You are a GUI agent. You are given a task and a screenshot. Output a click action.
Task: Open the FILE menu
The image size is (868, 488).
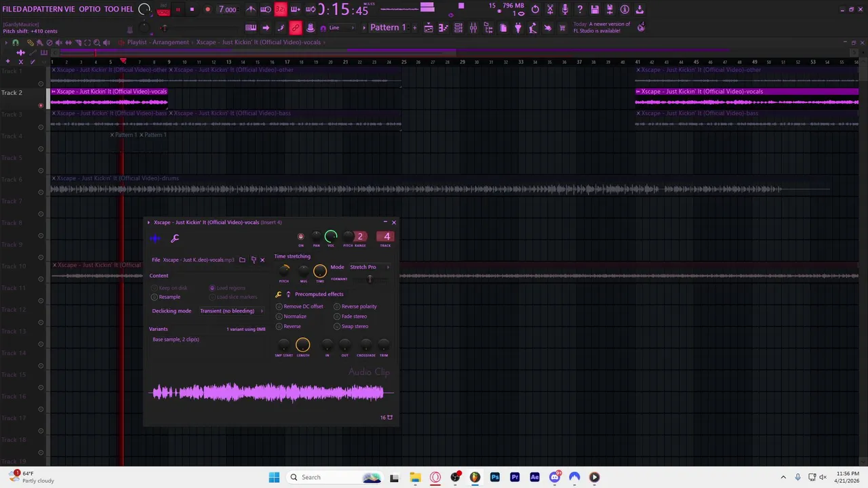pyautogui.click(x=12, y=9)
